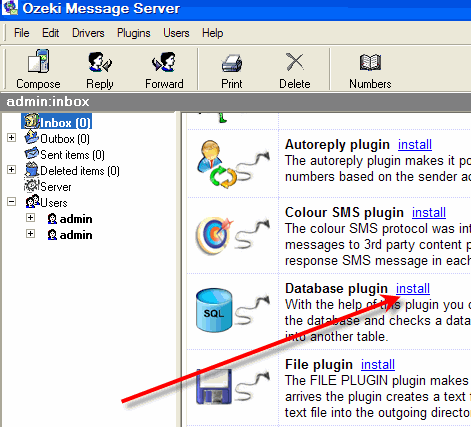
Task: Click install link for Database plugin
Action: point(413,288)
